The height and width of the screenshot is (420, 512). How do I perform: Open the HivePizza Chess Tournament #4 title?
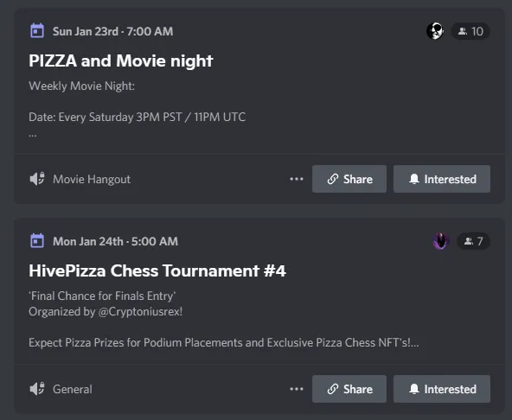point(157,270)
